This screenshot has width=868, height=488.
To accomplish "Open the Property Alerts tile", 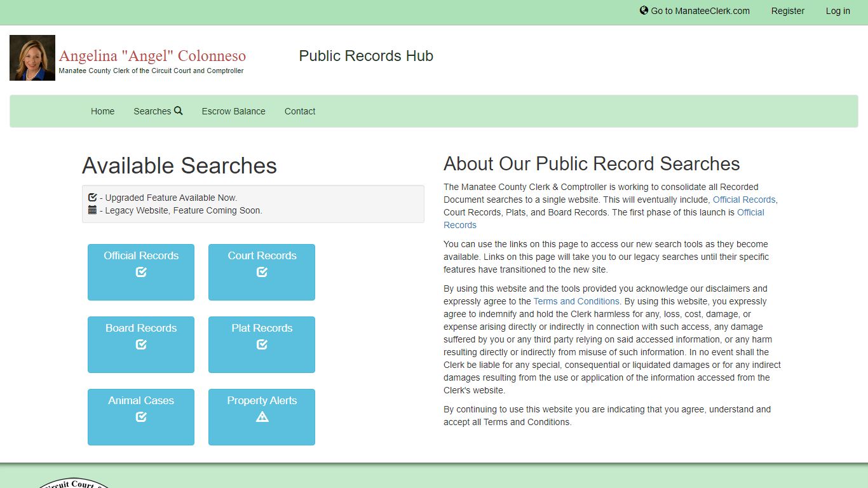I will pos(262,417).
